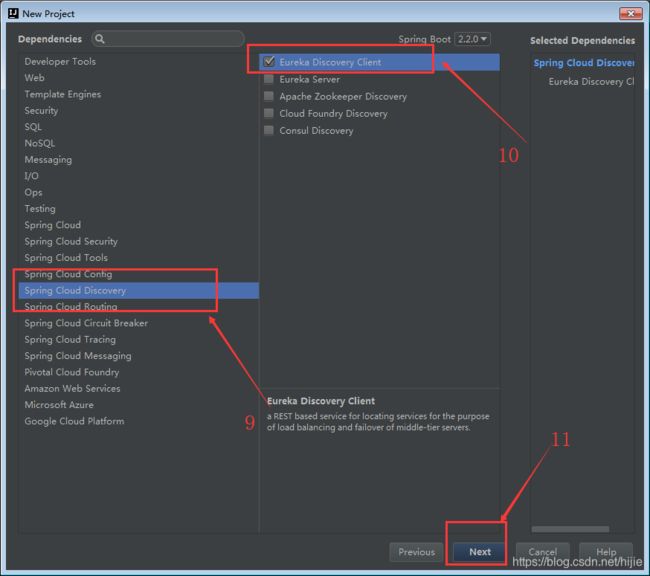Select the I/O category
The height and width of the screenshot is (576, 650).
tap(138, 176)
